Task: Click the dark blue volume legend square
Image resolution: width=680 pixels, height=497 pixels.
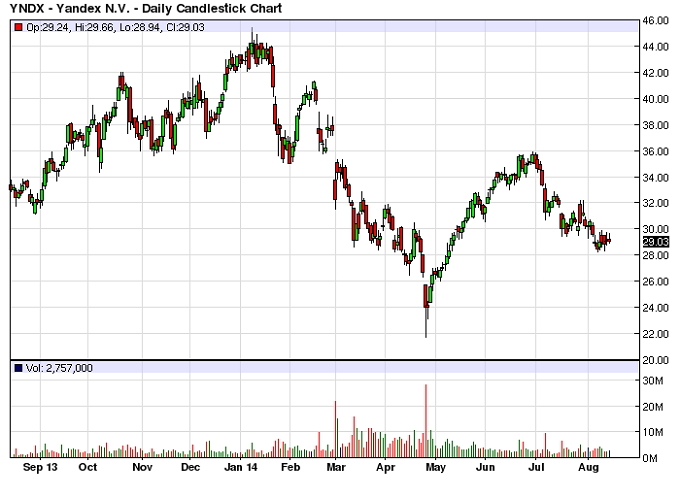Action: 18,368
